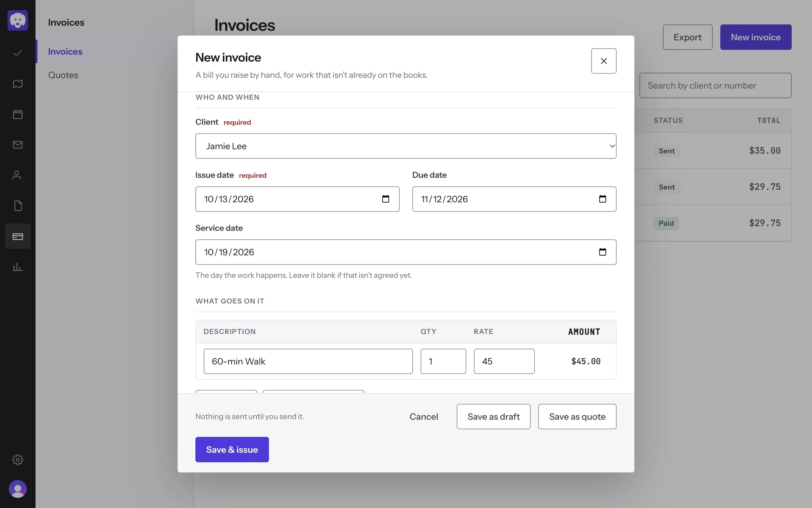
Task: Click Save as draft
Action: pos(493,417)
